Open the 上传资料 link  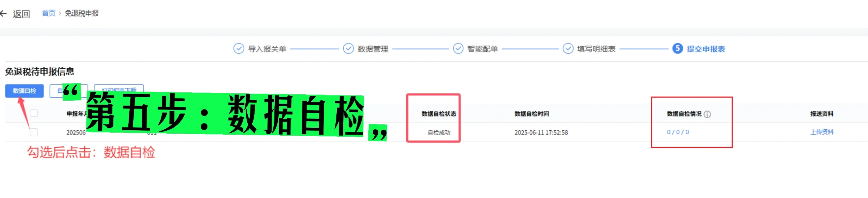click(x=821, y=132)
